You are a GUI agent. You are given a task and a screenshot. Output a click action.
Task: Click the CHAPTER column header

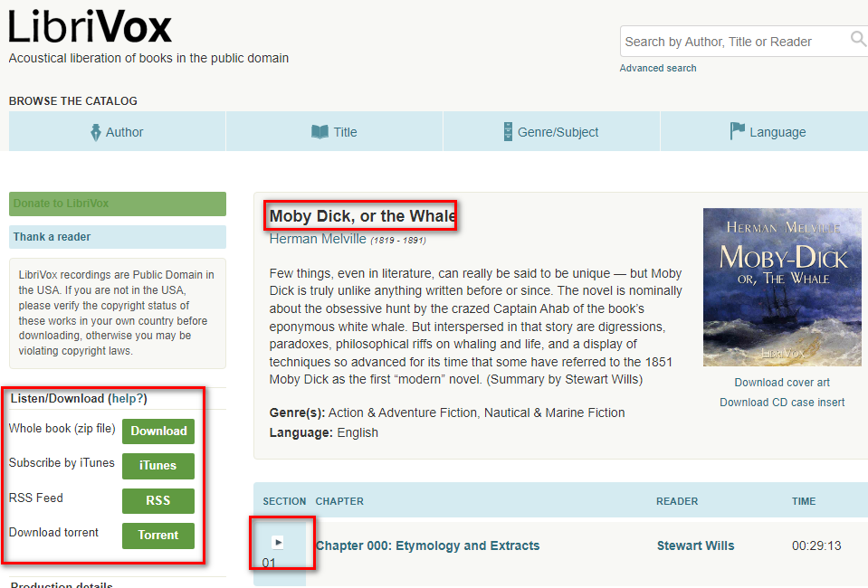coord(339,501)
